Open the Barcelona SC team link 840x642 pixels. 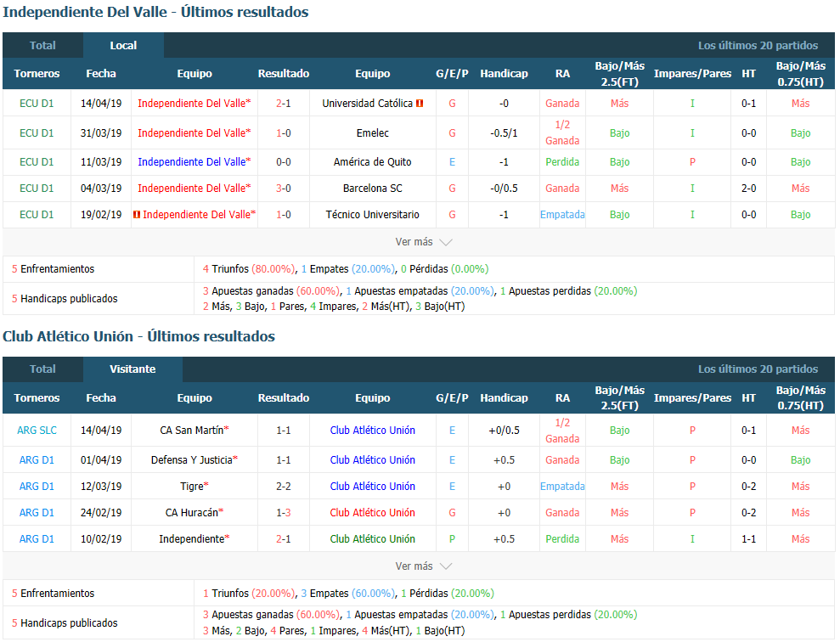point(372,189)
